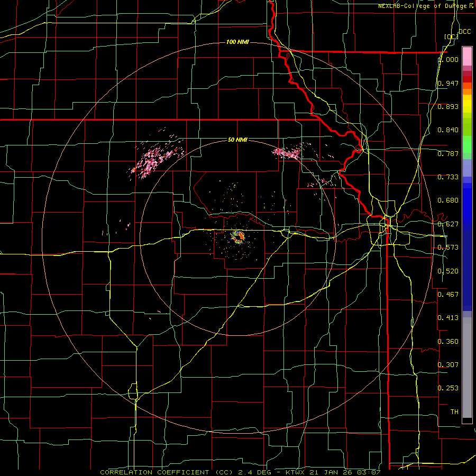Click the 0.467 value on the scale
Image resolution: width=476 pixels, height=476 pixels.
pos(448,295)
